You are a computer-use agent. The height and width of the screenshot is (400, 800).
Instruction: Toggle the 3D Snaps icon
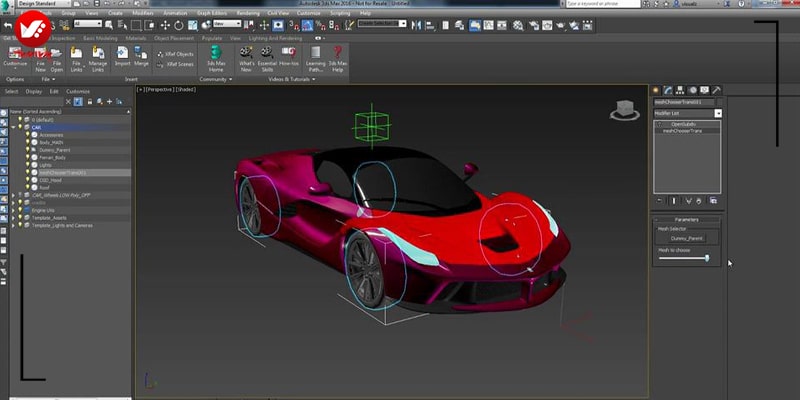coord(294,25)
